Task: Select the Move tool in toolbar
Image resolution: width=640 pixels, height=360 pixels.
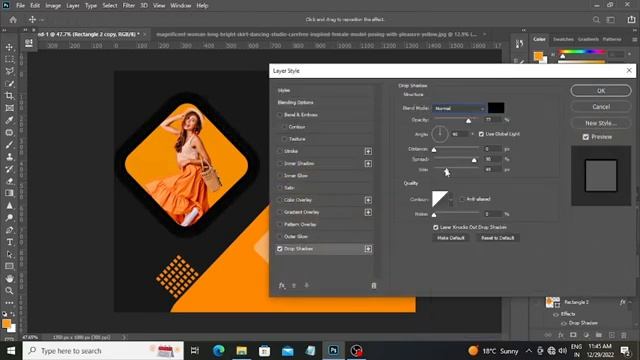Action: tap(9, 47)
